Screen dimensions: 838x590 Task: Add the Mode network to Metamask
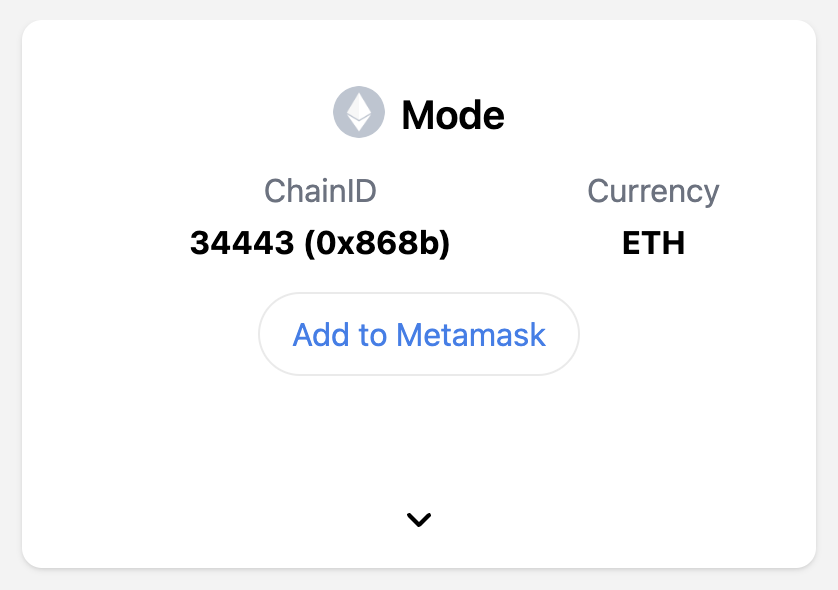(x=418, y=334)
